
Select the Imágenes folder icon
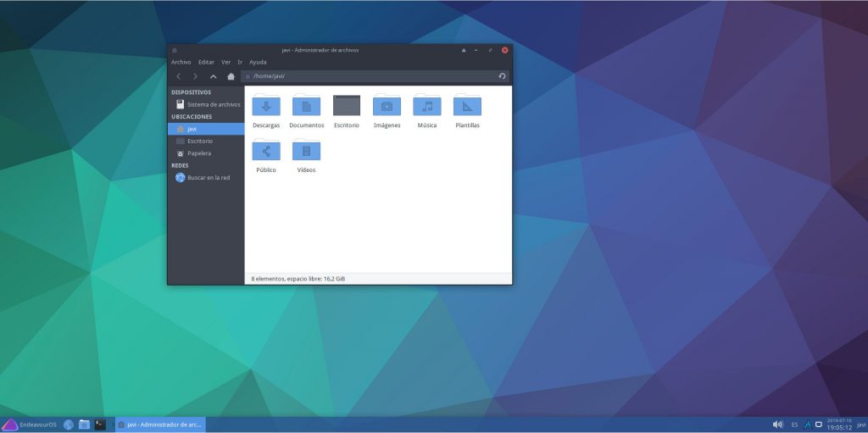(387, 107)
